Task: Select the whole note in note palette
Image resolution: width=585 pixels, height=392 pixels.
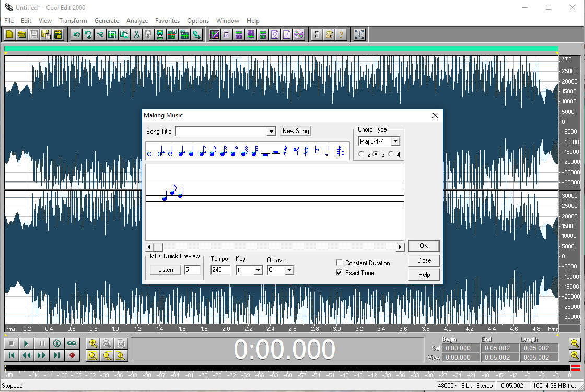Action: coord(149,153)
